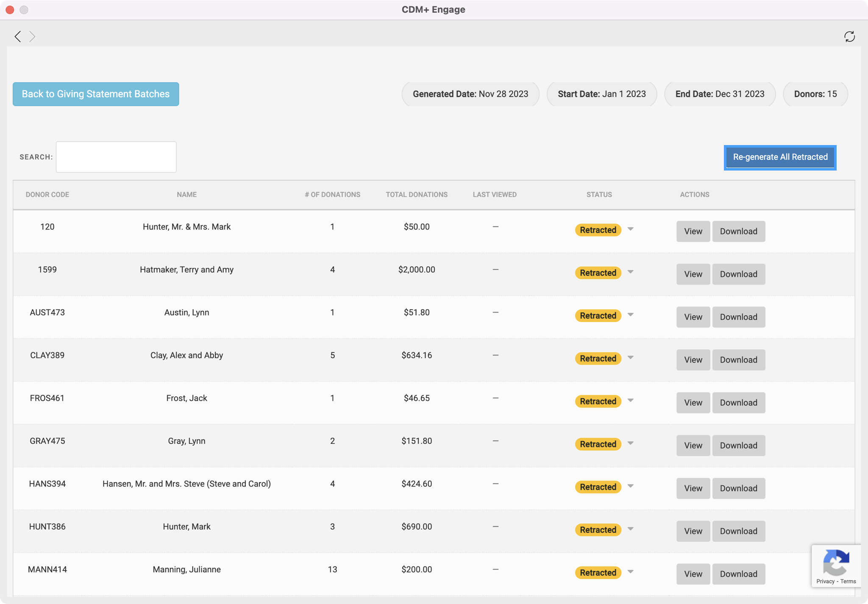This screenshot has width=868, height=604.
Task: Expand status arrow for Austin, Lynn
Action: click(x=631, y=315)
